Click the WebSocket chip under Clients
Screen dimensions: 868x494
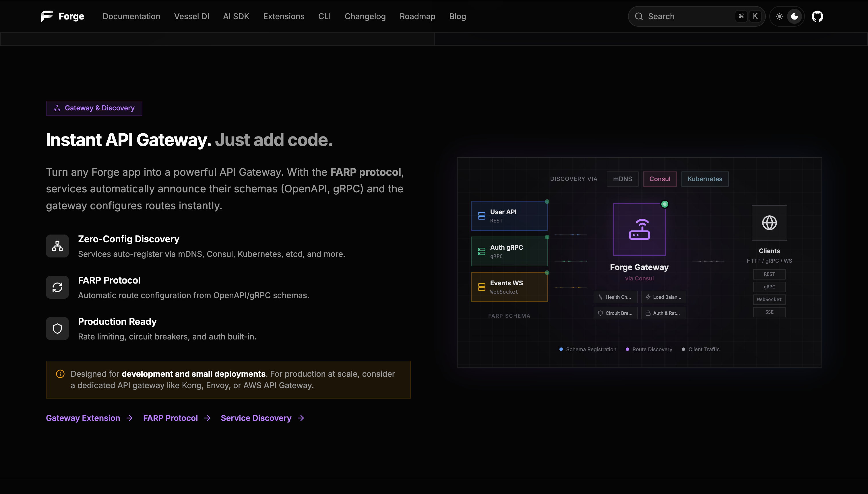pos(769,299)
